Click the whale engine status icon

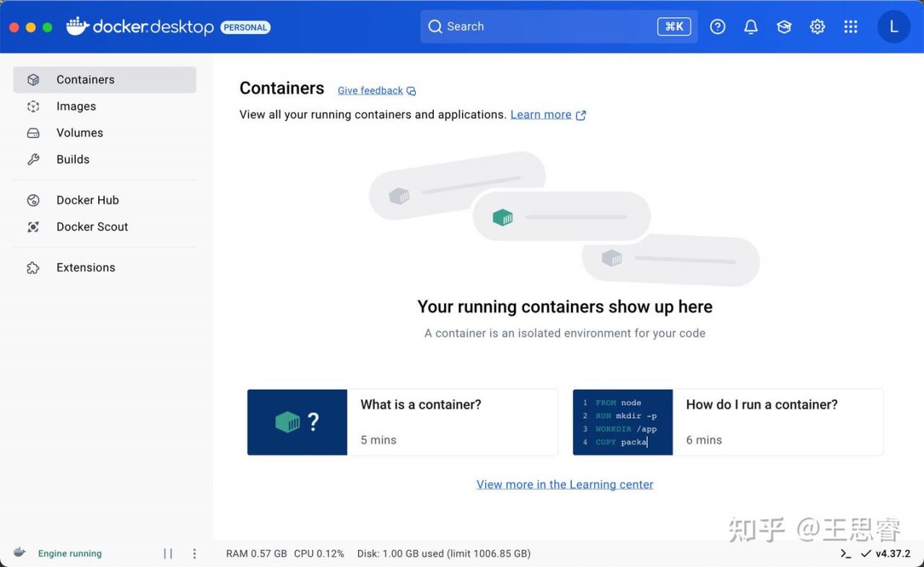(19, 553)
